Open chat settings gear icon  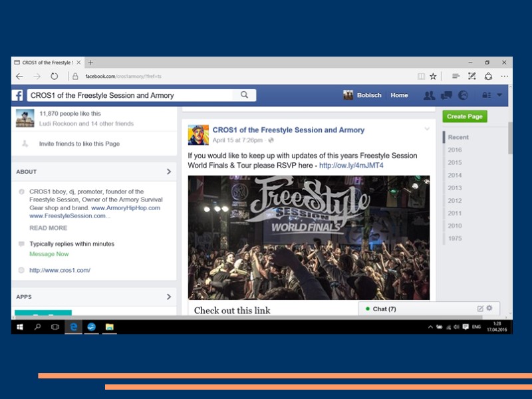[489, 308]
